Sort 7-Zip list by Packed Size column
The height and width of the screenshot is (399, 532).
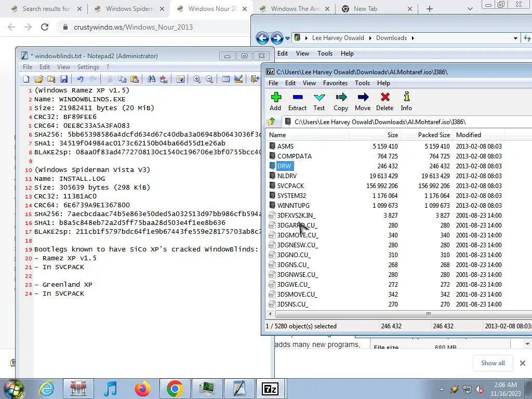[427, 135]
